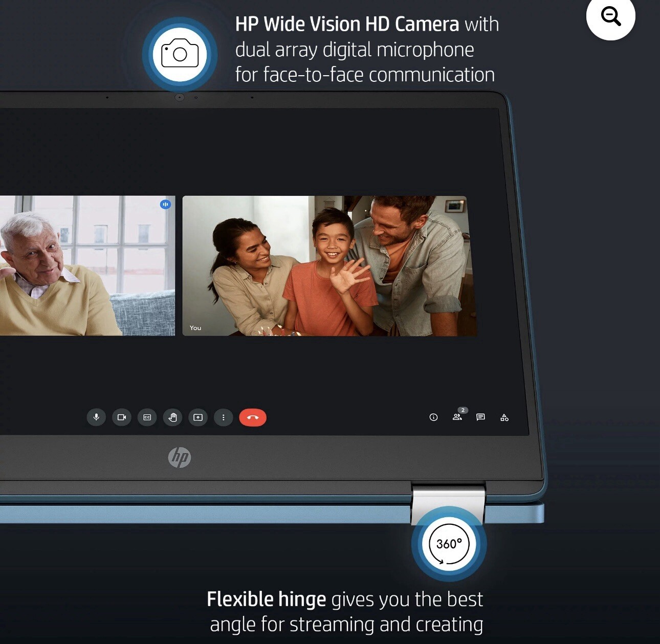Click the "Flexible hinge" caption text
This screenshot has height=644, width=660.
point(266,599)
